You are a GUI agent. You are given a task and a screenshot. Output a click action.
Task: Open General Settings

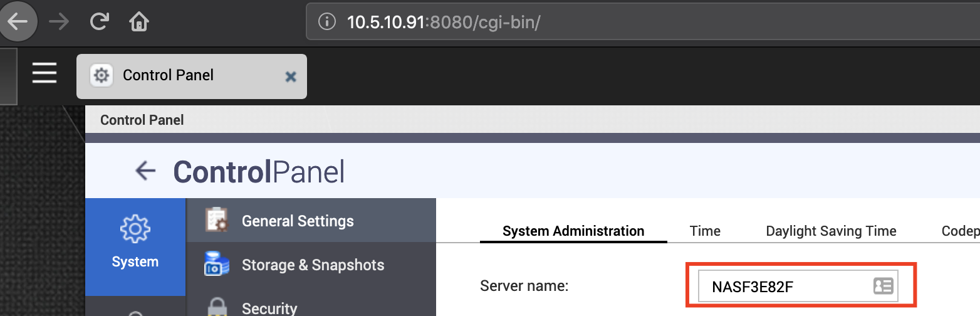point(298,221)
